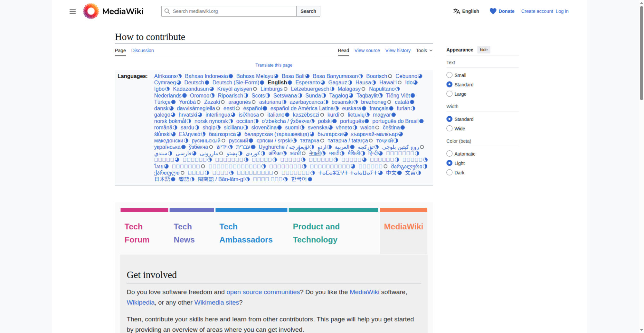Screen dimensions: 644x333
Task: Open the Translate this page link
Action: [274, 65]
